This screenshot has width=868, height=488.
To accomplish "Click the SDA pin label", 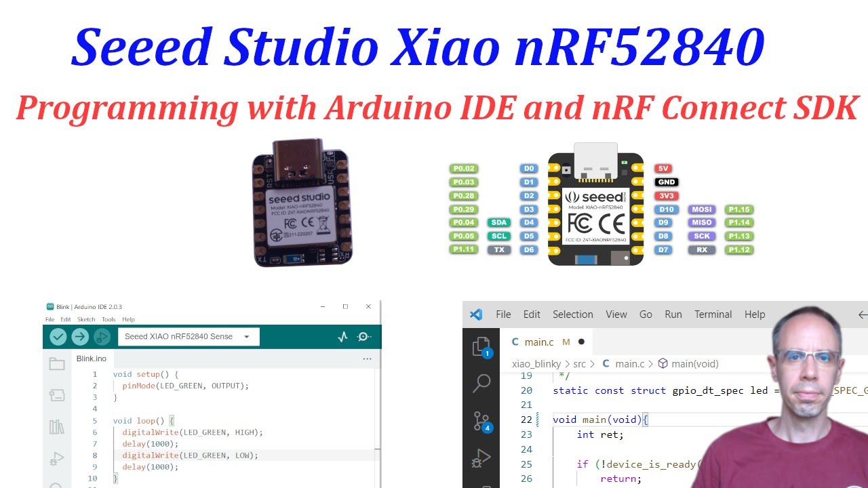I will tap(499, 222).
